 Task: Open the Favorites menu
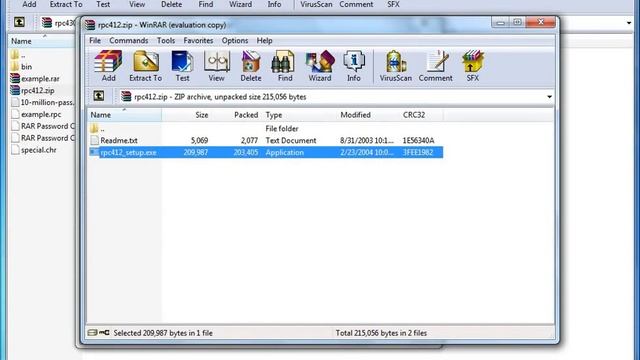coord(198,40)
